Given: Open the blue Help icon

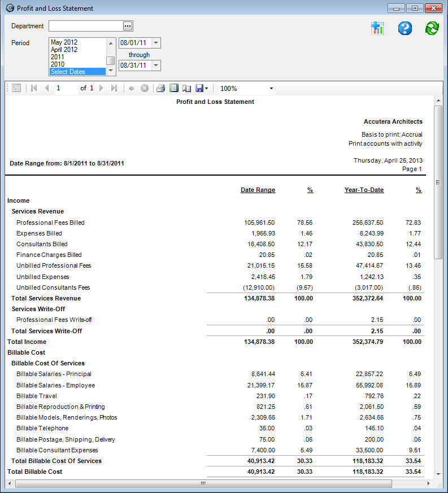Looking at the screenshot, I should coord(405,28).
